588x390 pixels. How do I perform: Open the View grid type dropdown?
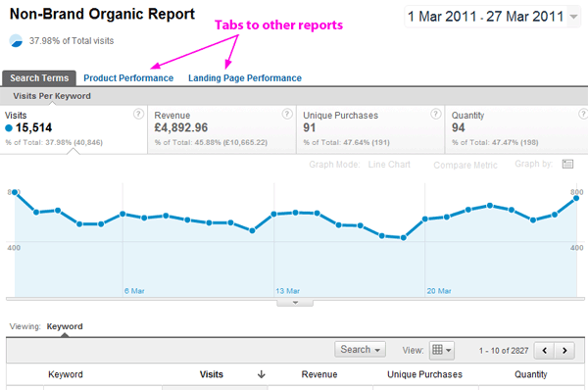pos(442,350)
